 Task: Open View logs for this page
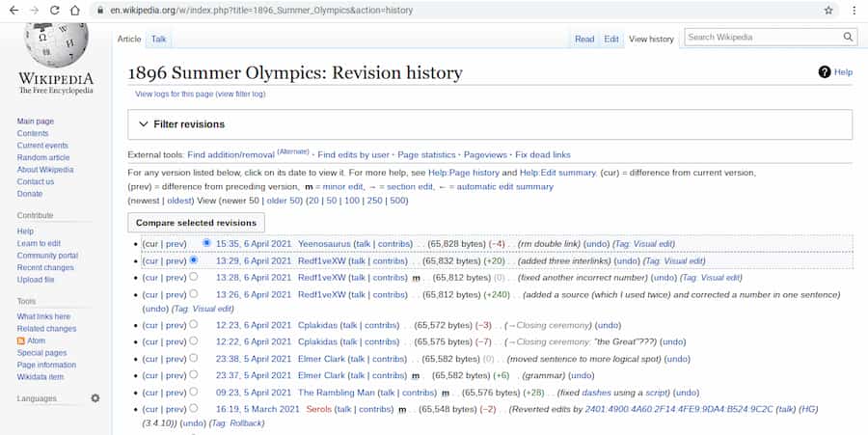tap(175, 95)
